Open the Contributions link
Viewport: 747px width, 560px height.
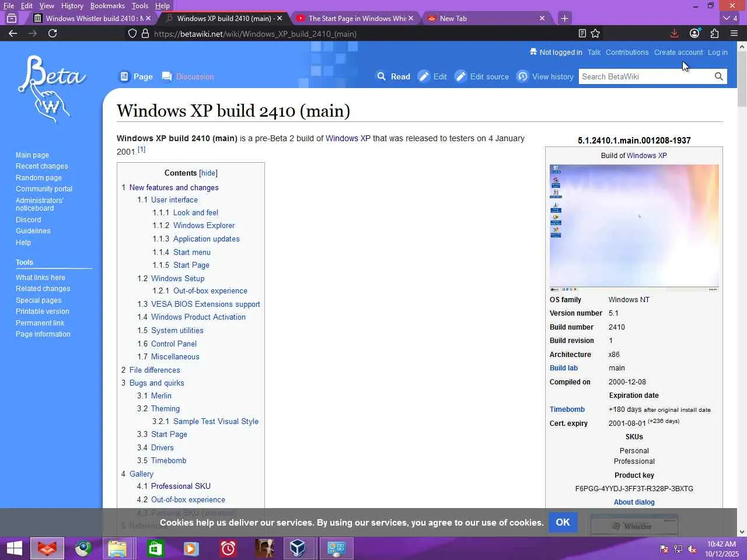point(627,52)
